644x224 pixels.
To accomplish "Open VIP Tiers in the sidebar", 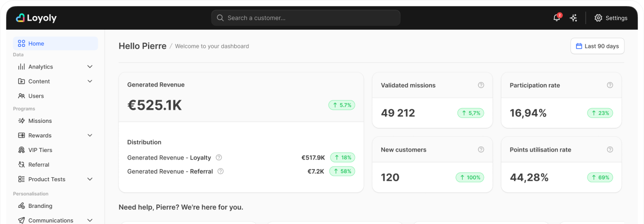I will (55, 150).
